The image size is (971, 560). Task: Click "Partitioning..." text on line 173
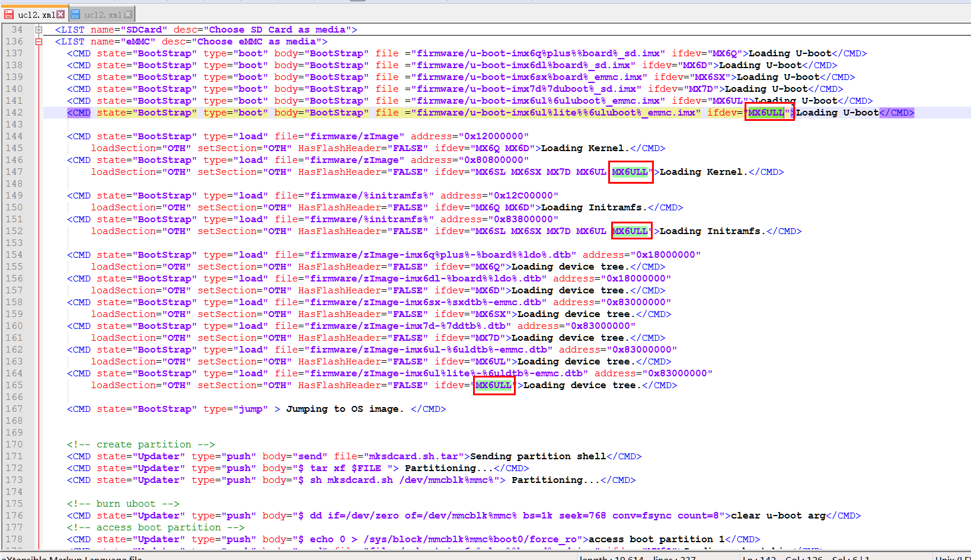point(555,480)
